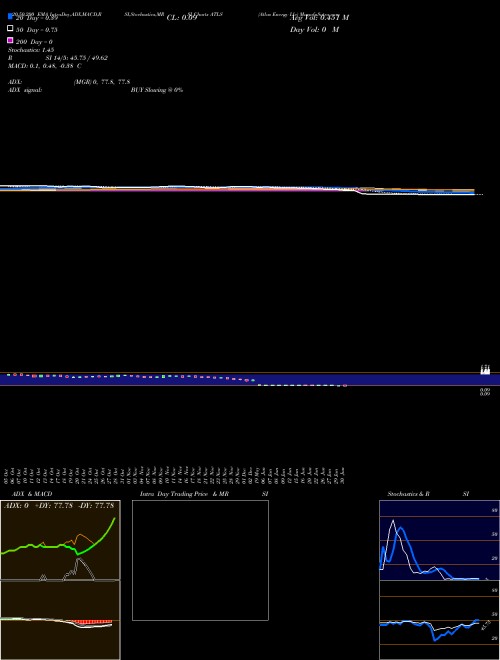Click the magenta 200 Day legend swatch
The image size is (500, 660).
(x=10, y=40)
